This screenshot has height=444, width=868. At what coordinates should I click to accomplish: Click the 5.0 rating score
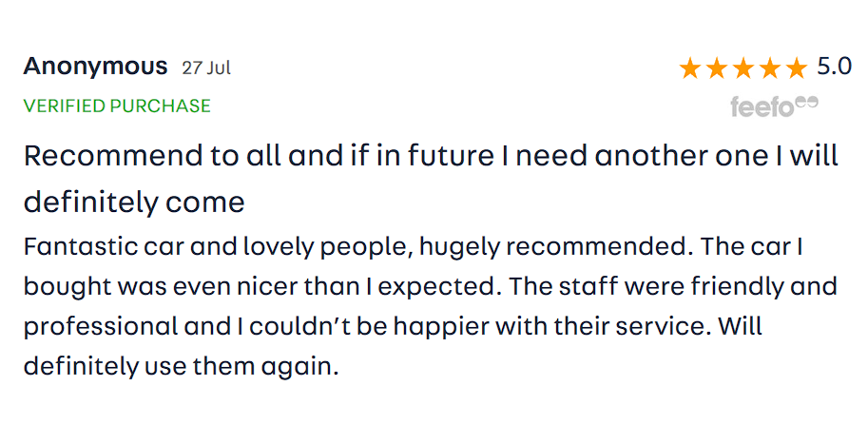[x=834, y=67]
